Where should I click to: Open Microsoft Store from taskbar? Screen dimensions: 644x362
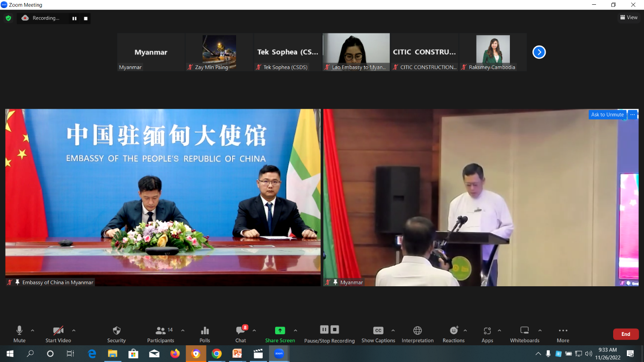coord(133,353)
